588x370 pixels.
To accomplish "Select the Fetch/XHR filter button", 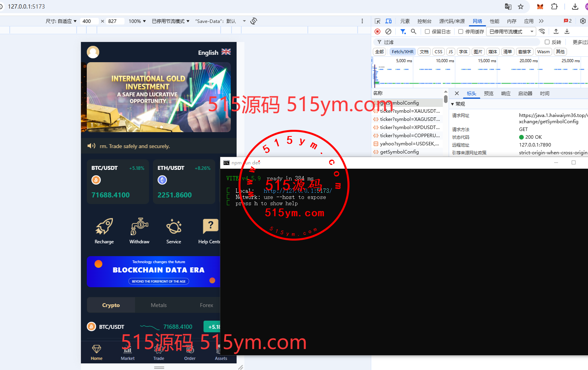I will tap(402, 52).
